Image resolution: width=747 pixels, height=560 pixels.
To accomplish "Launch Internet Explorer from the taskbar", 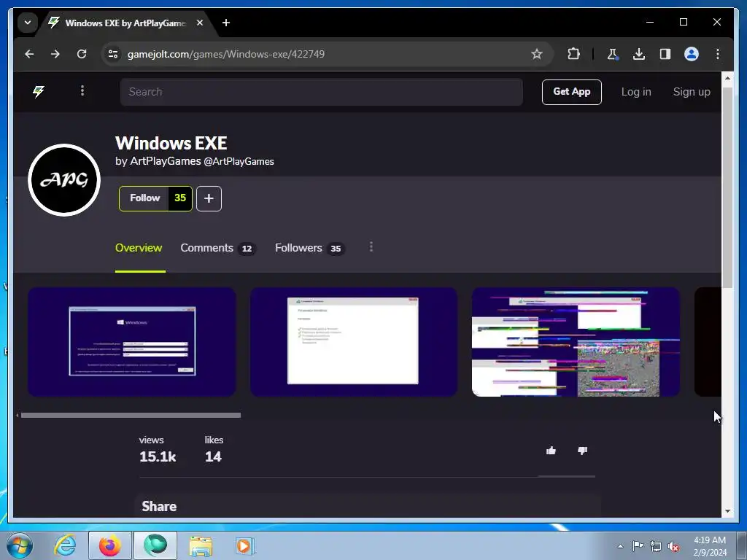I will point(65,545).
